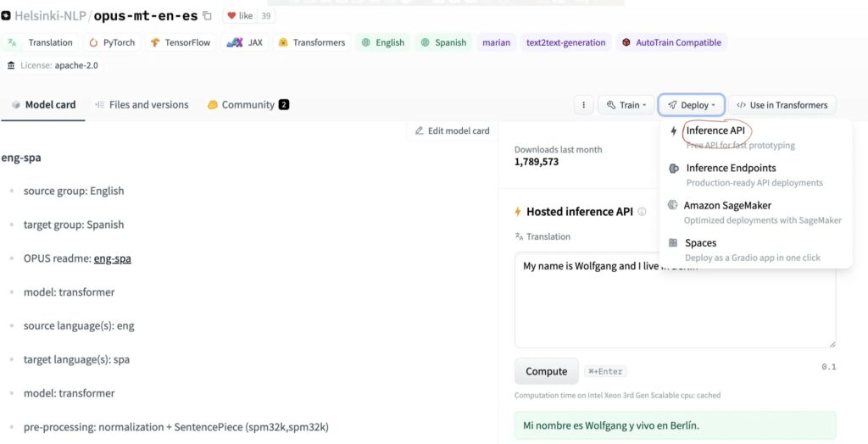Select Amazon SageMaker deployment option
This screenshot has width=868, height=444.
728,206
